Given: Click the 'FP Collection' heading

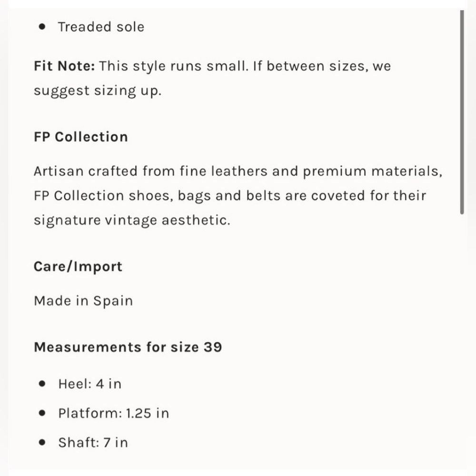Looking at the screenshot, I should [81, 137].
